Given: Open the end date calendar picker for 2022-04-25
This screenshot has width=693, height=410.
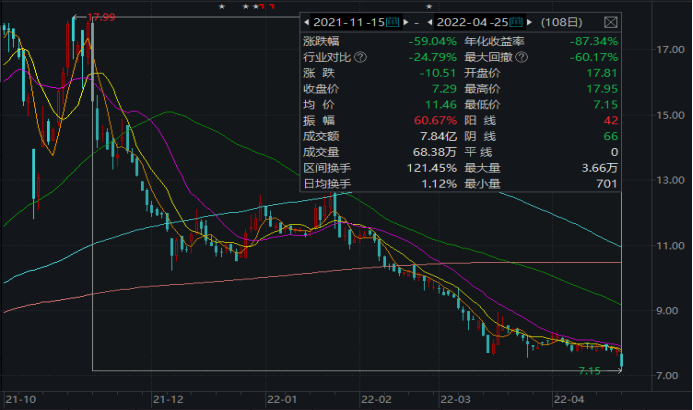Looking at the screenshot, I should [517, 21].
